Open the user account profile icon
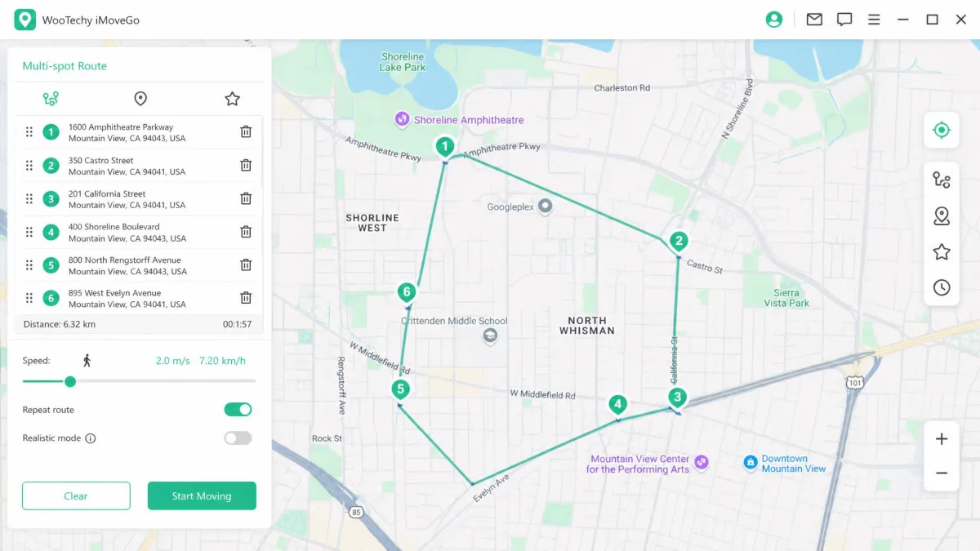980x551 pixels. pyautogui.click(x=774, y=20)
